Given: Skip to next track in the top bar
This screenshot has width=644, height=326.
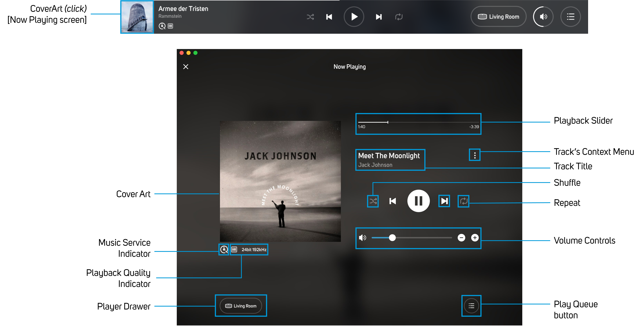Looking at the screenshot, I should [x=379, y=17].
